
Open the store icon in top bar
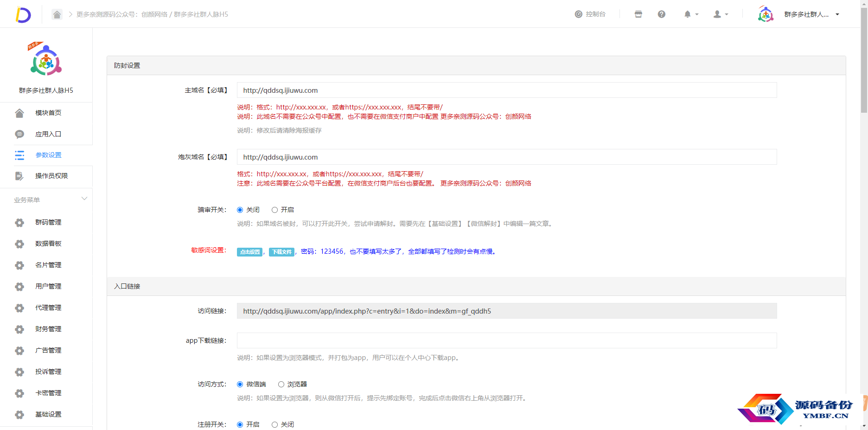point(638,14)
